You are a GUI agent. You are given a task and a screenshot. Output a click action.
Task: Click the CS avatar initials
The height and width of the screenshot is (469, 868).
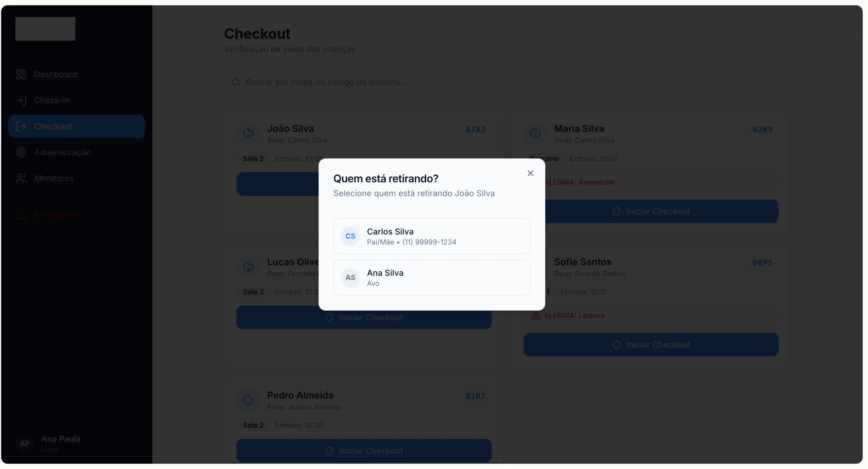(x=350, y=236)
